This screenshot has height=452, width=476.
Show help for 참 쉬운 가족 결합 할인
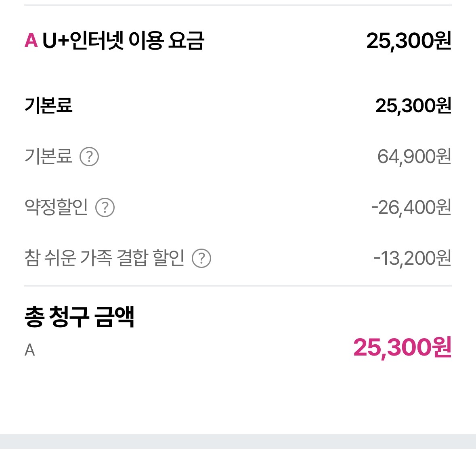[201, 258]
